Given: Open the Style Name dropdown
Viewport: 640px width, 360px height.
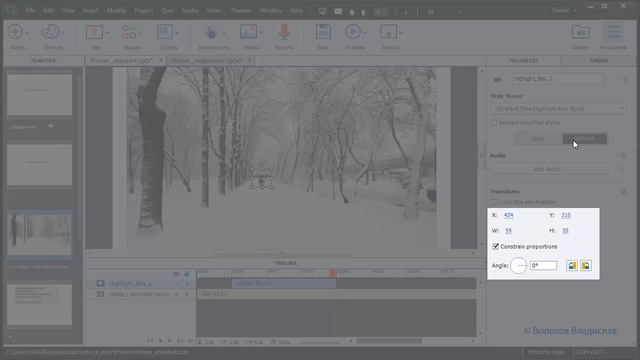Looking at the screenshot, I should click(x=558, y=109).
